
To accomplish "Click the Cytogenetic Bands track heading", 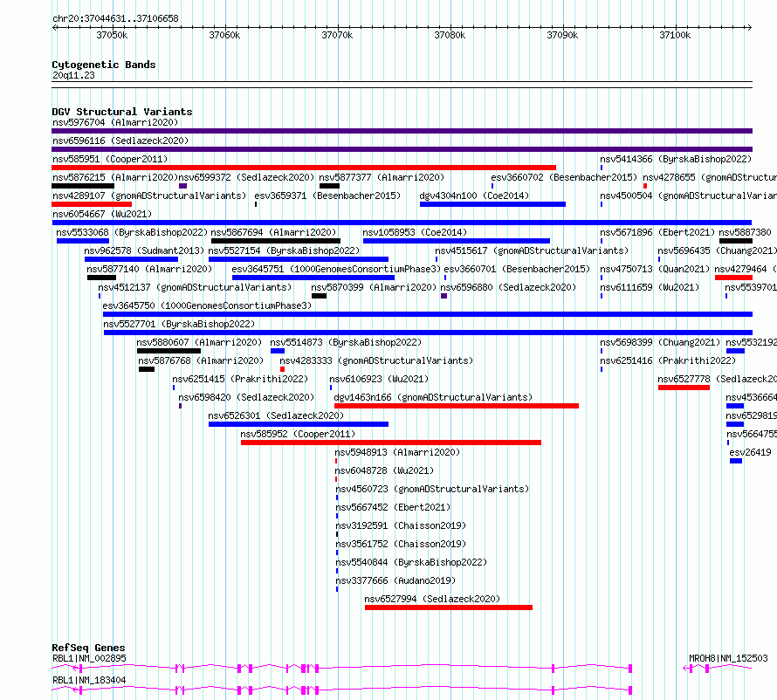I will tap(104, 65).
